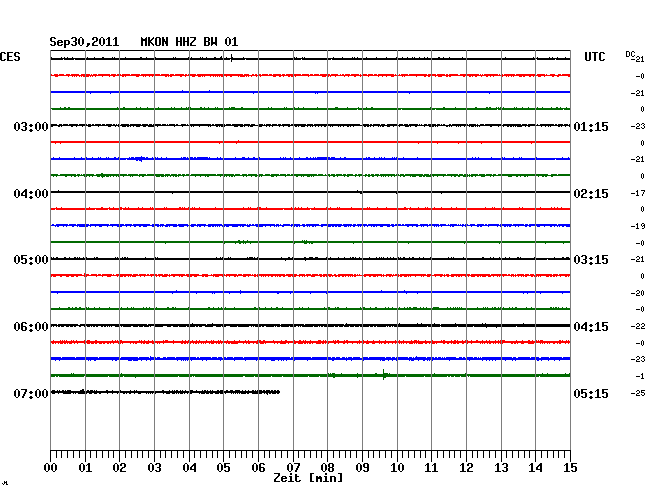650x494 pixels.
Task: Click the 03:15 UTC time label
Action: click(x=591, y=260)
